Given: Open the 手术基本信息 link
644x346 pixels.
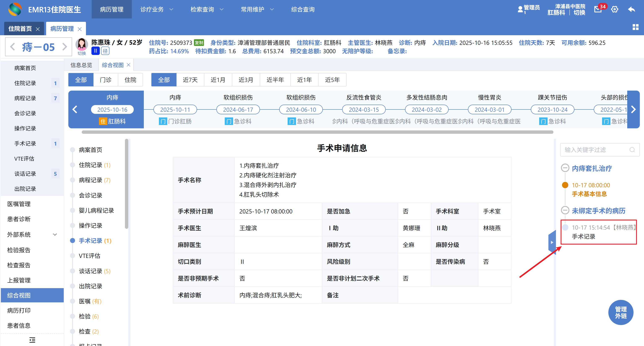Looking at the screenshot, I should 589,194.
